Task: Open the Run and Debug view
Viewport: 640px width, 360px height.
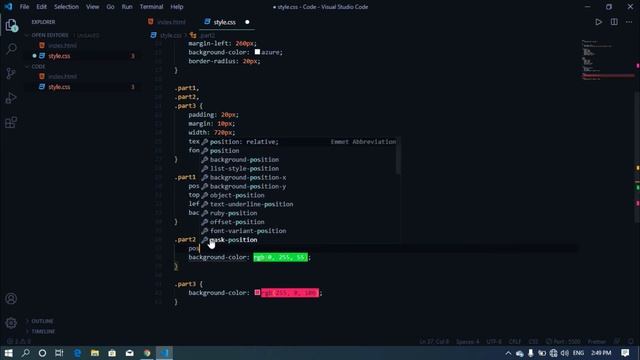Action: click(11, 98)
